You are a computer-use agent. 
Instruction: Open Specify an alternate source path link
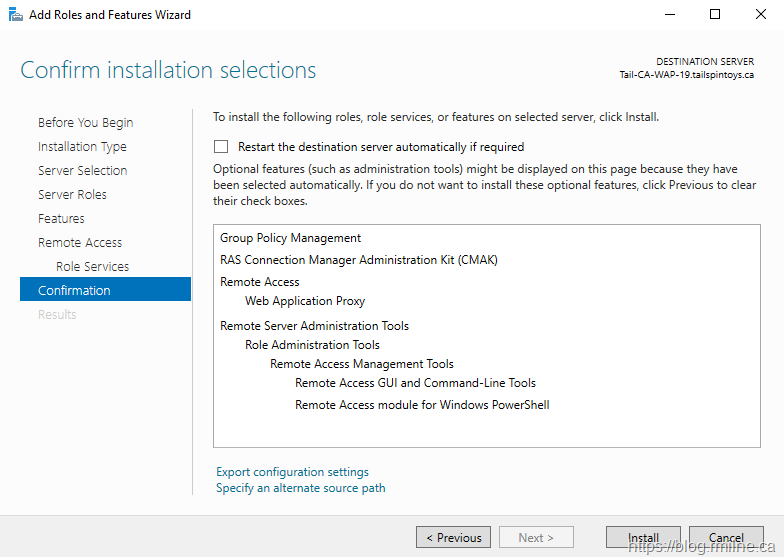click(300, 488)
